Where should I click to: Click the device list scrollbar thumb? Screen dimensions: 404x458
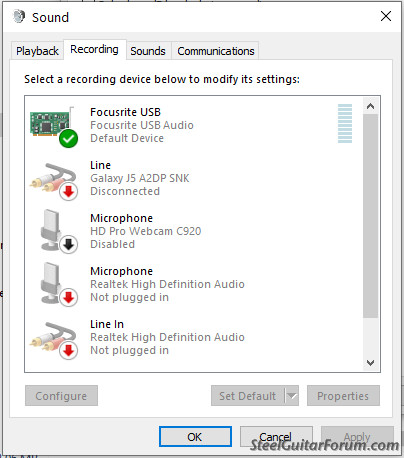370,216
